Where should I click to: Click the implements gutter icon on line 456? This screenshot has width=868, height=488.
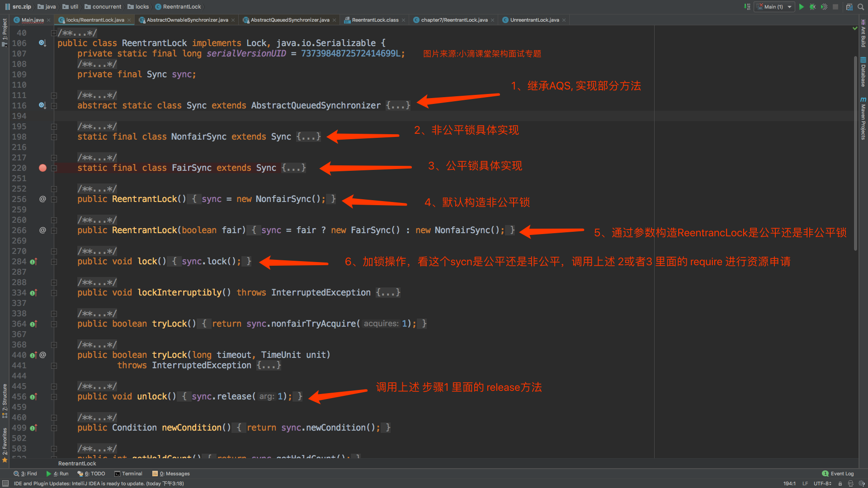pyautogui.click(x=33, y=397)
